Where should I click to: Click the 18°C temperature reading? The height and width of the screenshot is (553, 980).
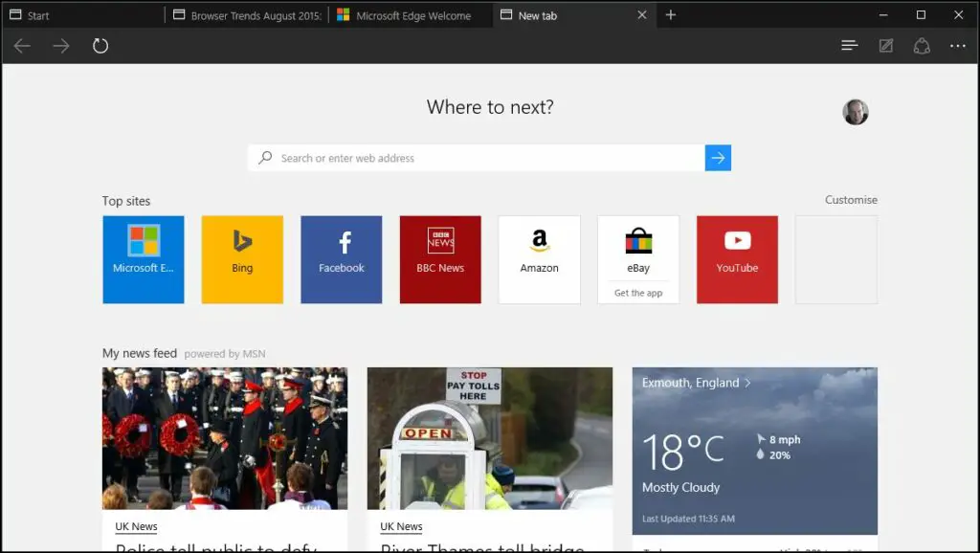(683, 452)
